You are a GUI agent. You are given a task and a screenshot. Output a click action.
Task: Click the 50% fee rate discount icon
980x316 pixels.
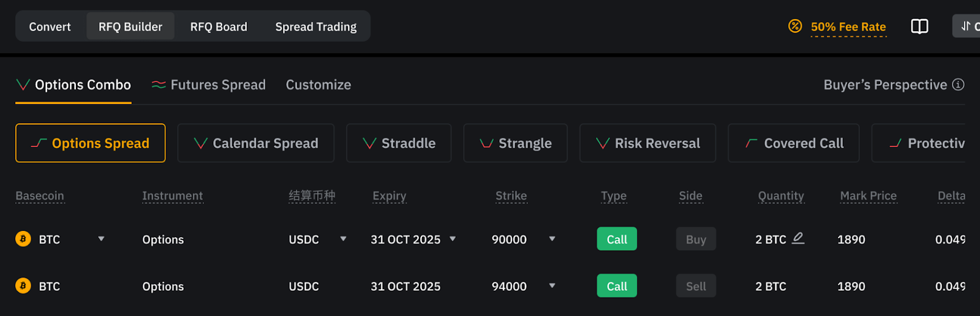(795, 26)
